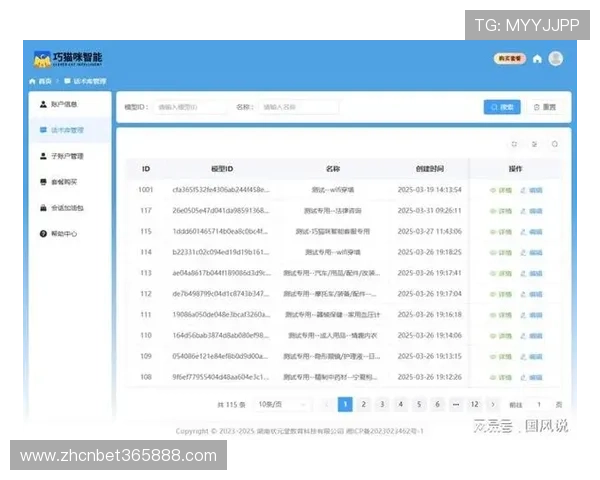This screenshot has height=480, width=600.
Task: Open the 10条/页 page size dropdown
Action: 282,405
